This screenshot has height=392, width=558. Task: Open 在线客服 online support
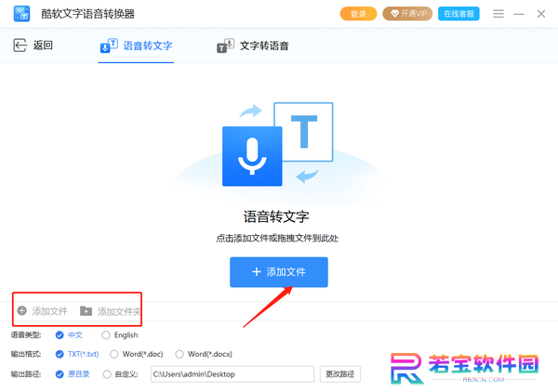click(x=458, y=14)
